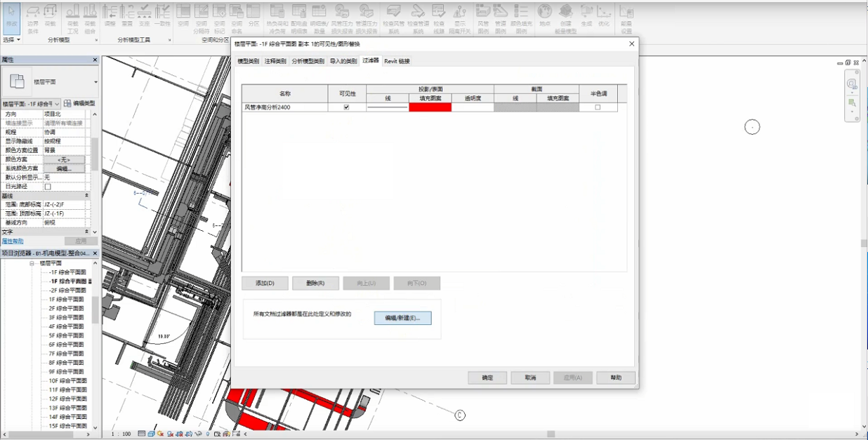The height and width of the screenshot is (440, 868).
Task: Collapse the 基线 properties group
Action: [87, 196]
